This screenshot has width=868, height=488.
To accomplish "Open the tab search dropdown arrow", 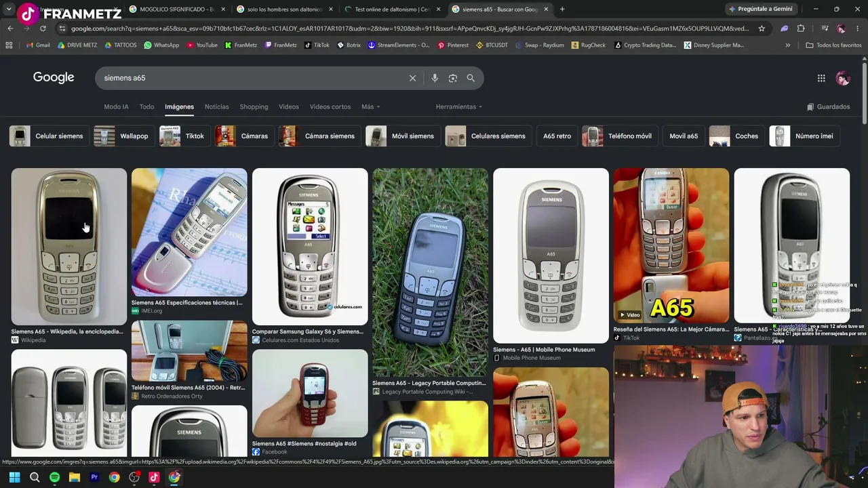I will 9,9.
